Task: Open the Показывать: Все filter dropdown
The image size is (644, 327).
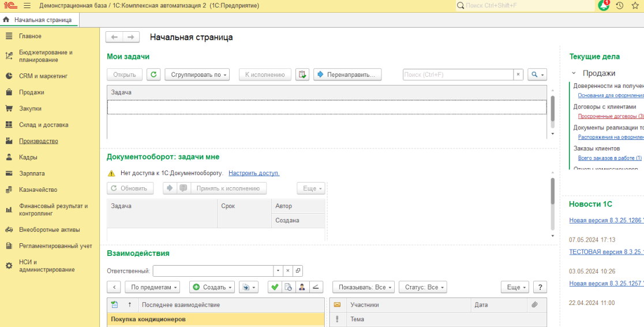Action: 364,287
